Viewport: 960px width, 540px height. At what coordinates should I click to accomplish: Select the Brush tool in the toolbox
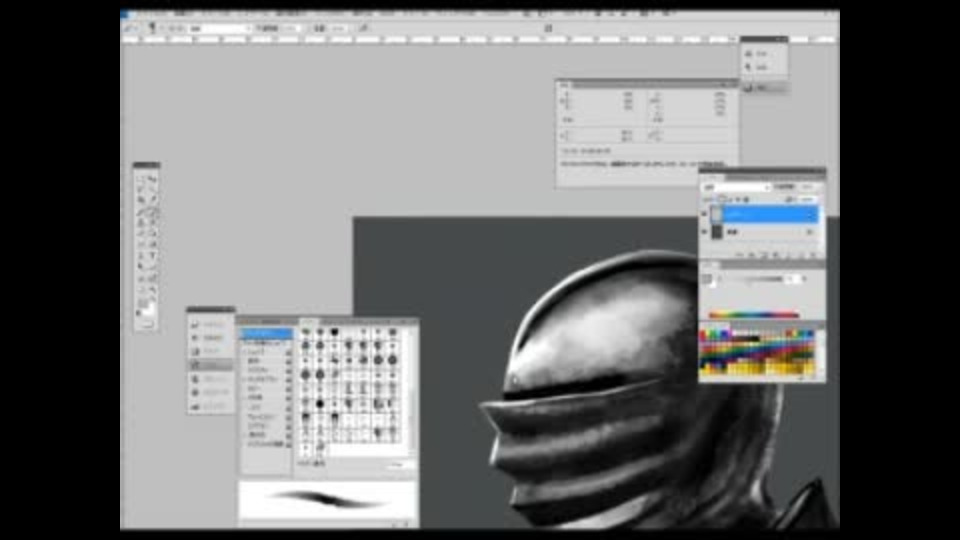tap(152, 212)
